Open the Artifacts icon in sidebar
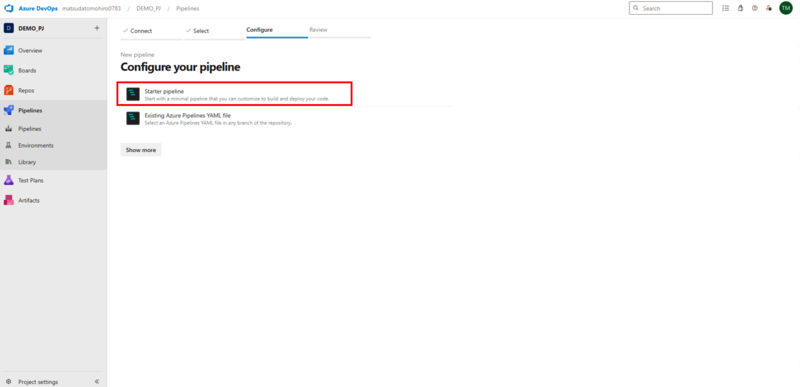Image resolution: width=800 pixels, height=387 pixels. [x=9, y=200]
